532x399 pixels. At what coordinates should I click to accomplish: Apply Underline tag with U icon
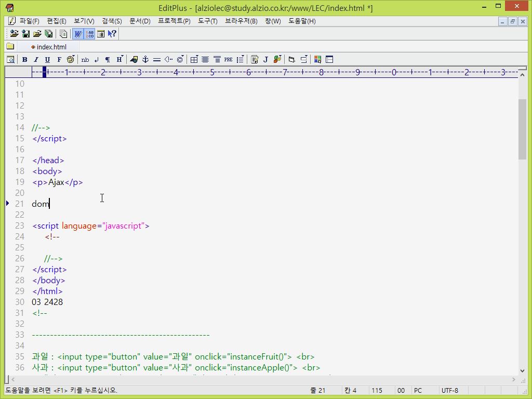click(x=47, y=59)
